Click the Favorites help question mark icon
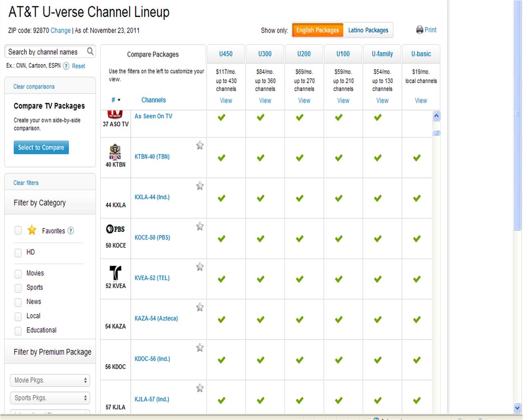Image resolution: width=523 pixels, height=420 pixels. tap(71, 231)
